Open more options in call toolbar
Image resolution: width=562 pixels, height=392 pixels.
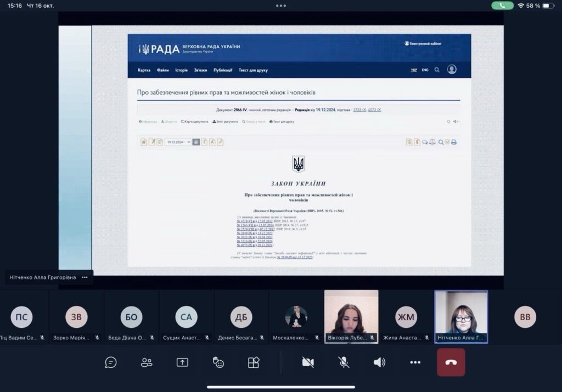pyautogui.click(x=415, y=362)
